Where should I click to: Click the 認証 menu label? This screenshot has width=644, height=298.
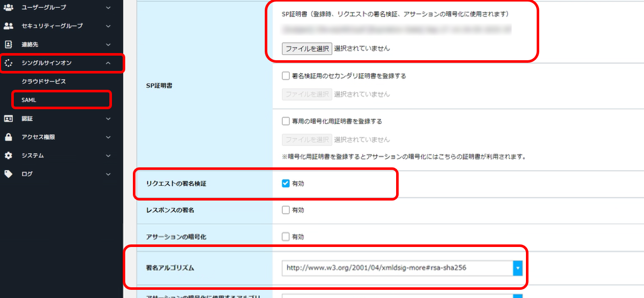pos(27,119)
